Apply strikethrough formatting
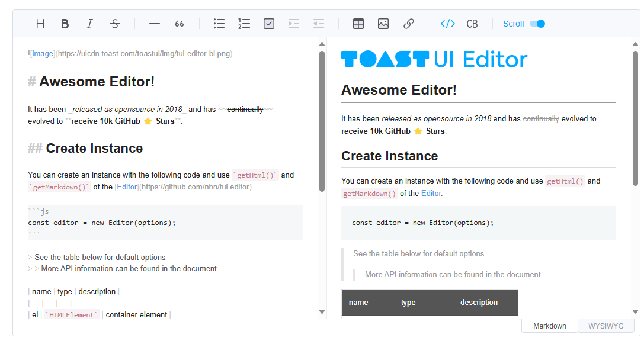Screen dimensions: 644x344 115,24
